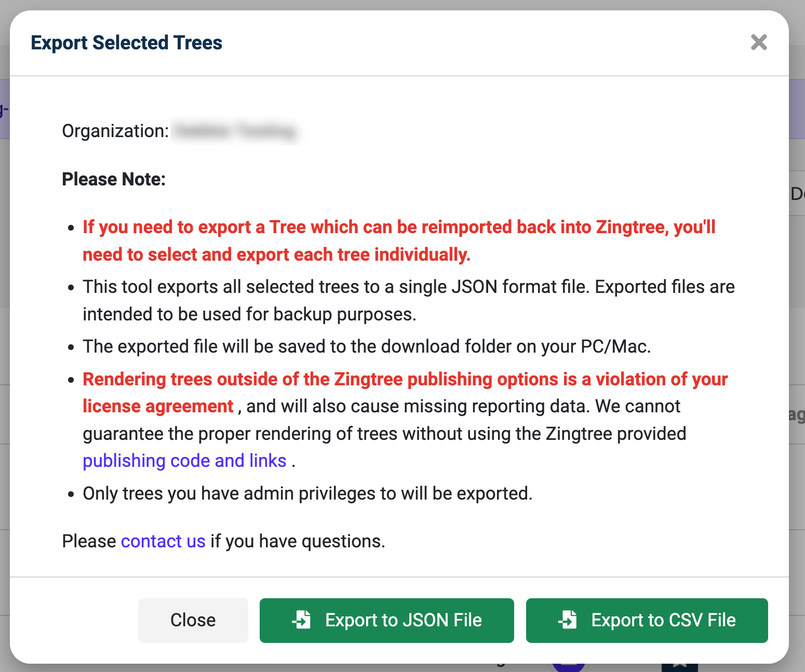
Task: Click the Please Note heading
Action: (114, 179)
